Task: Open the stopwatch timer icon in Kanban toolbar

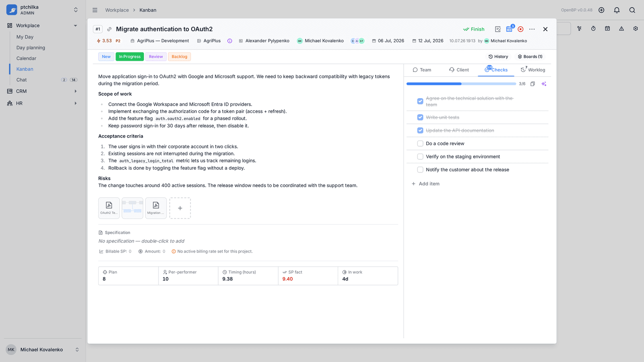Action: click(x=593, y=29)
